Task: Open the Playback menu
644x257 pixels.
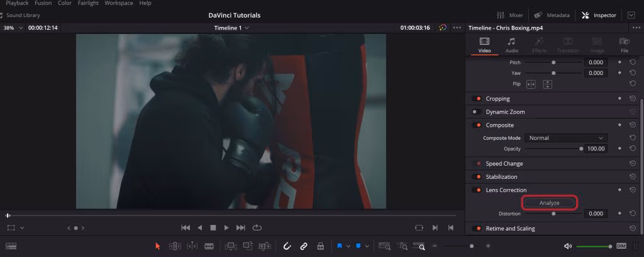Action: (x=17, y=3)
